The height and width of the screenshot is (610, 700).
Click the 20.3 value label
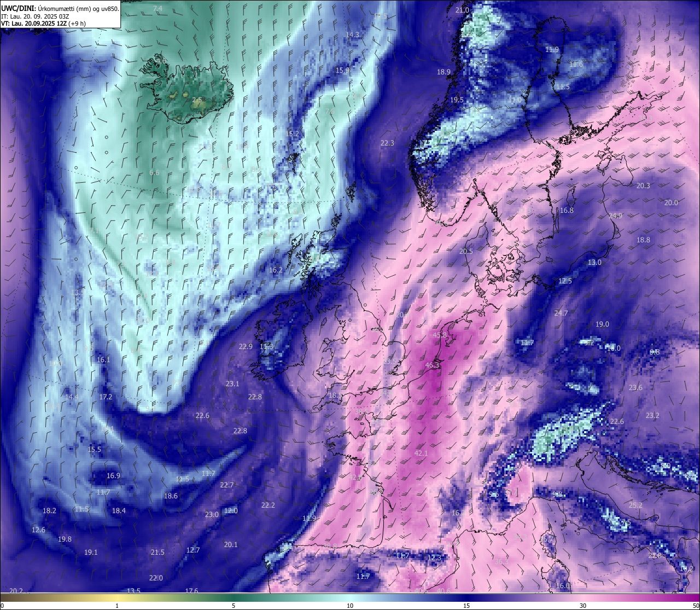pyautogui.click(x=643, y=185)
